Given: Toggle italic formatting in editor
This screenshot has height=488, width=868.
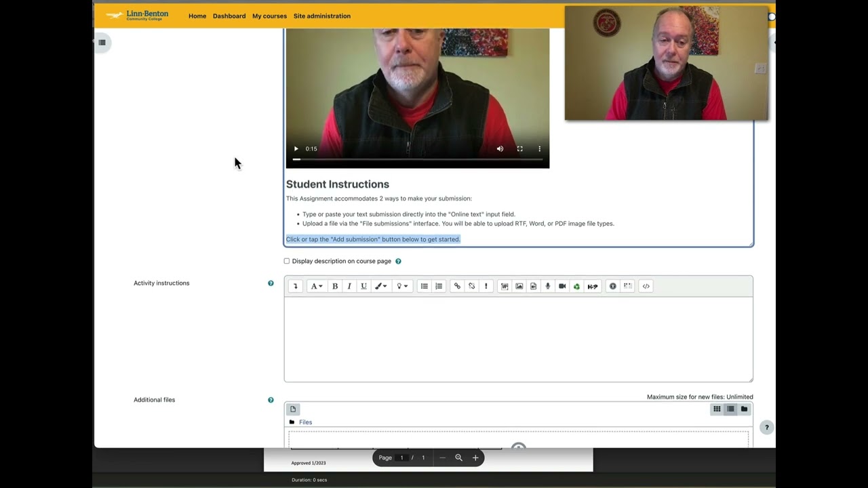Looking at the screenshot, I should click(x=349, y=286).
